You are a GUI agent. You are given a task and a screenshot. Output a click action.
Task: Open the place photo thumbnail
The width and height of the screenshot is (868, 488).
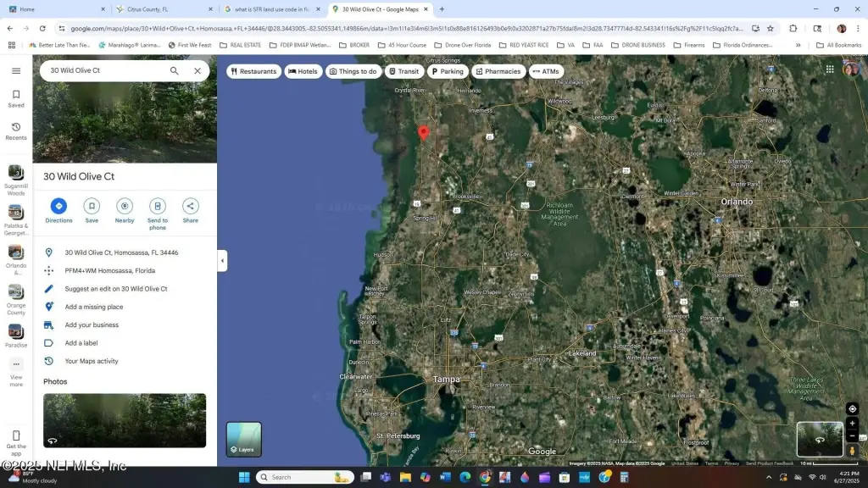click(125, 420)
